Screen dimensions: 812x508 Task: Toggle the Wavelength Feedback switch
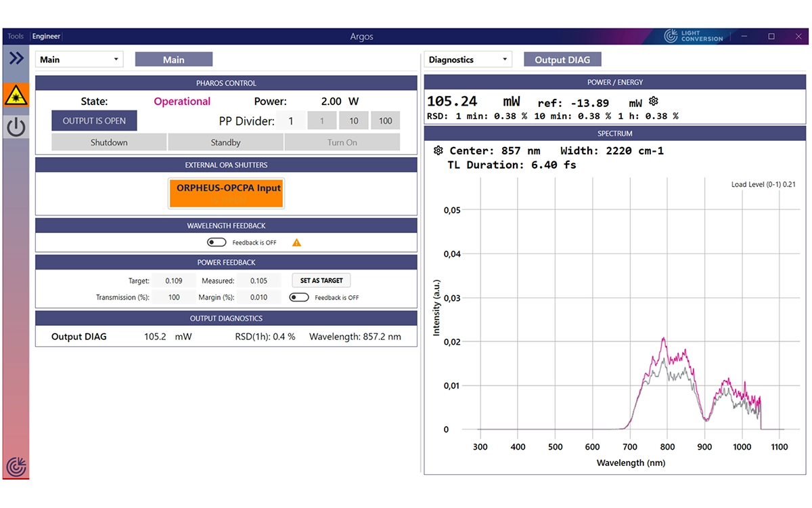[217, 242]
